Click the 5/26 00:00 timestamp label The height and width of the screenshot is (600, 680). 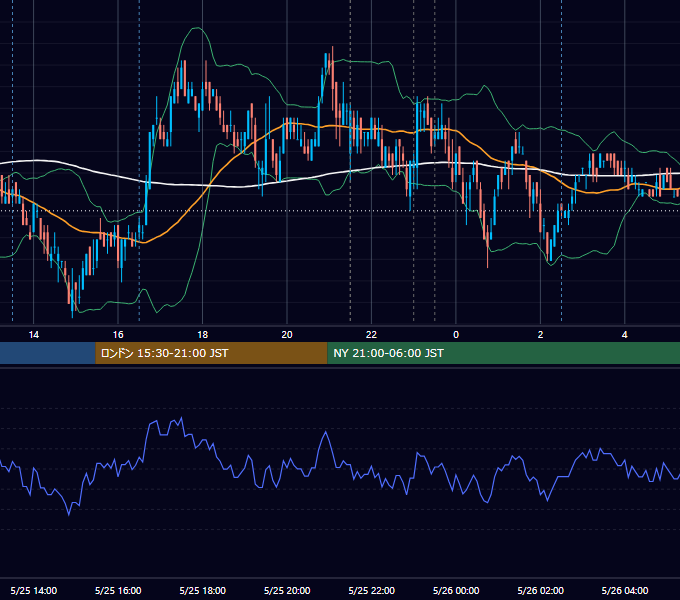pyautogui.click(x=456, y=590)
